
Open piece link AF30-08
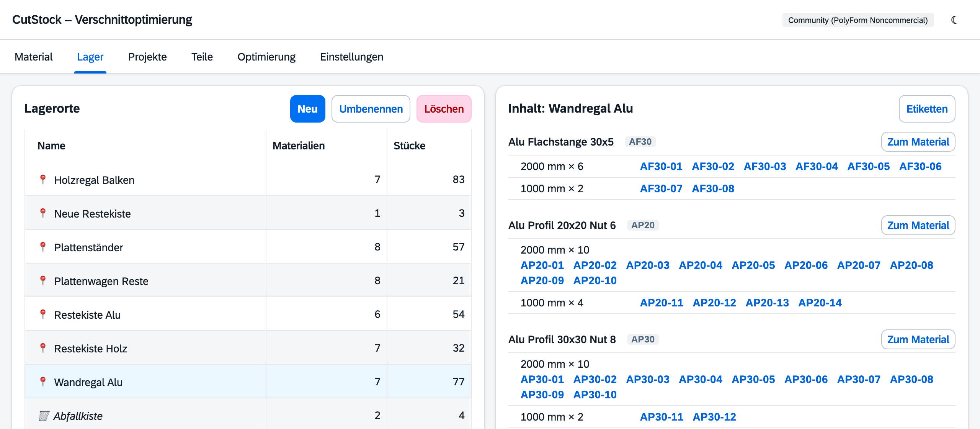713,188
